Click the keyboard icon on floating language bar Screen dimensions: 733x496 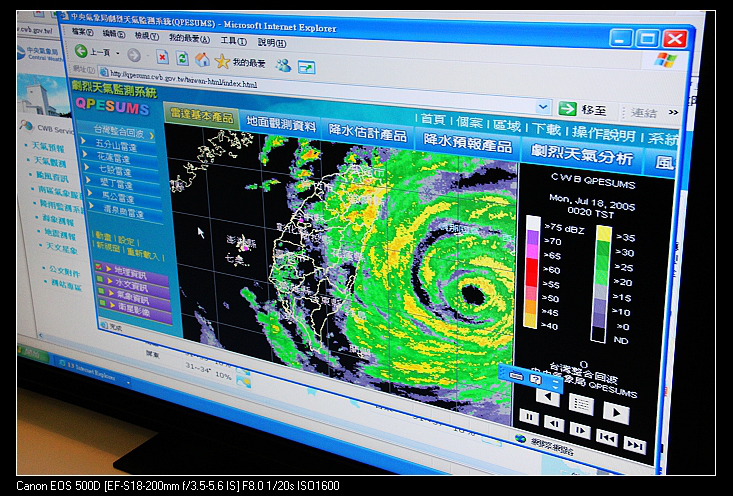coord(516,375)
